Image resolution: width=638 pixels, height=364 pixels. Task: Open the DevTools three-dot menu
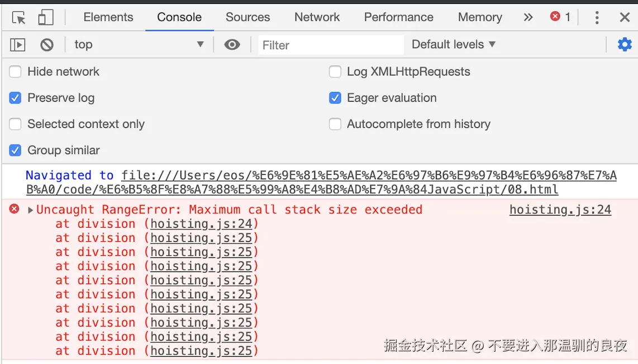tap(597, 17)
